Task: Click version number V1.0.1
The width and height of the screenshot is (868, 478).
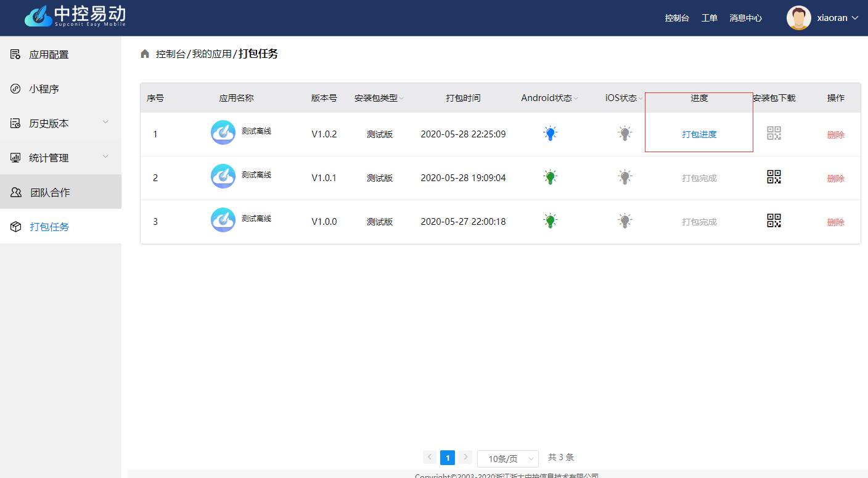Action: click(x=324, y=178)
